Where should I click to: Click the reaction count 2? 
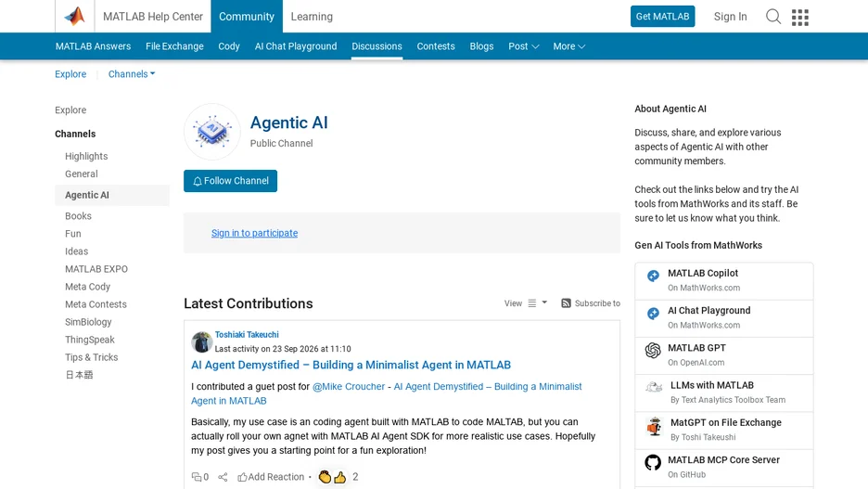(355, 477)
